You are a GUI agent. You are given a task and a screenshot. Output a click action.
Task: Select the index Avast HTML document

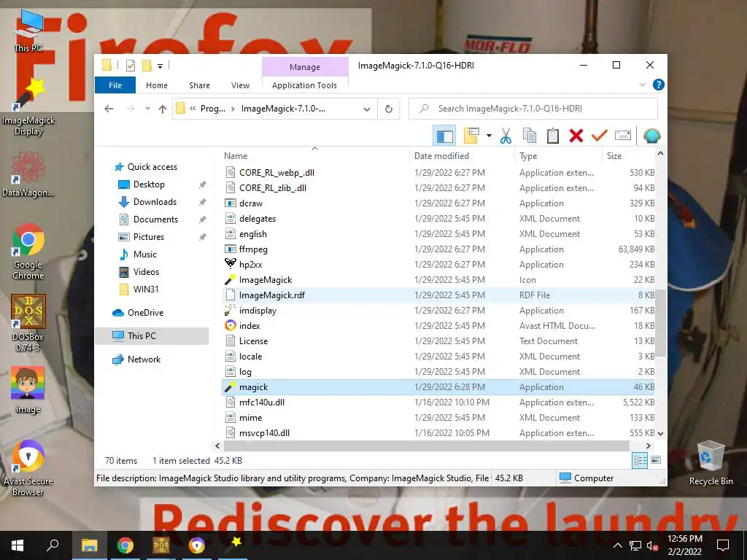[x=438, y=326]
